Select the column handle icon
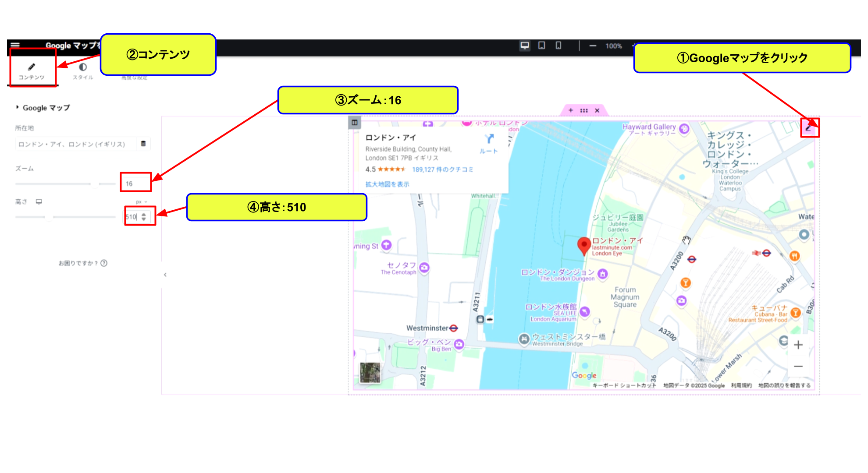The width and height of the screenshot is (868, 473). [355, 123]
